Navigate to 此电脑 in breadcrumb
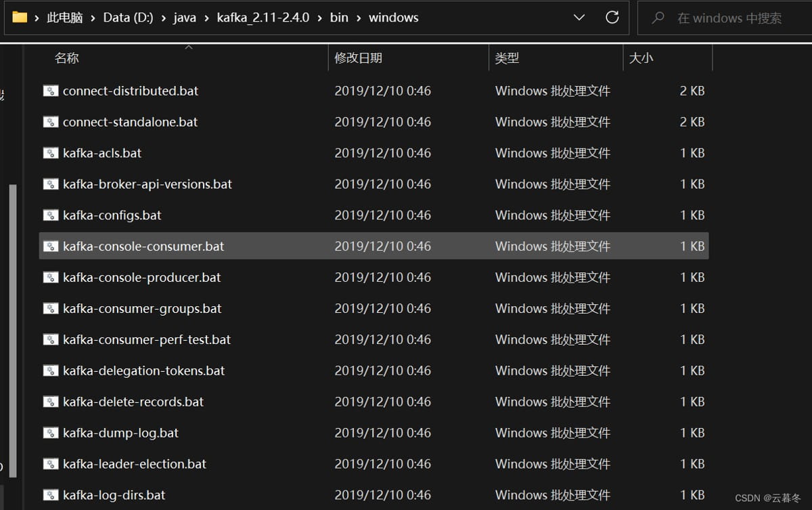 (x=65, y=18)
